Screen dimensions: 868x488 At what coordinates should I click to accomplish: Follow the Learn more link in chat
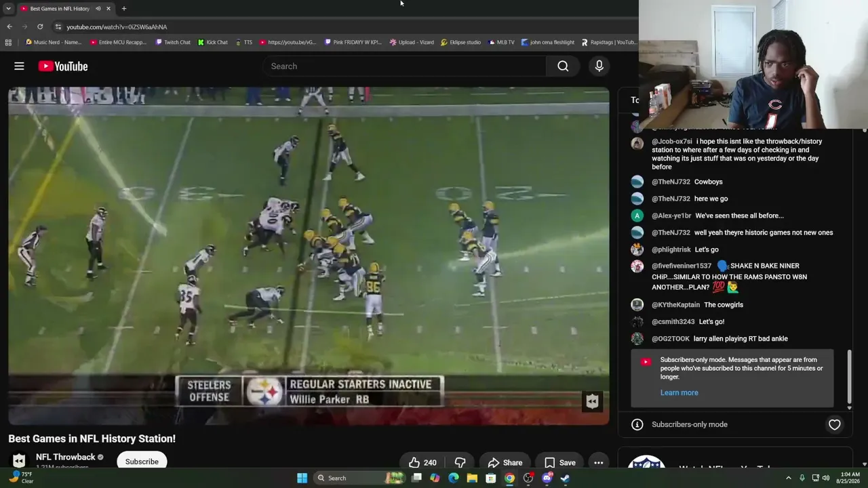pyautogui.click(x=679, y=392)
